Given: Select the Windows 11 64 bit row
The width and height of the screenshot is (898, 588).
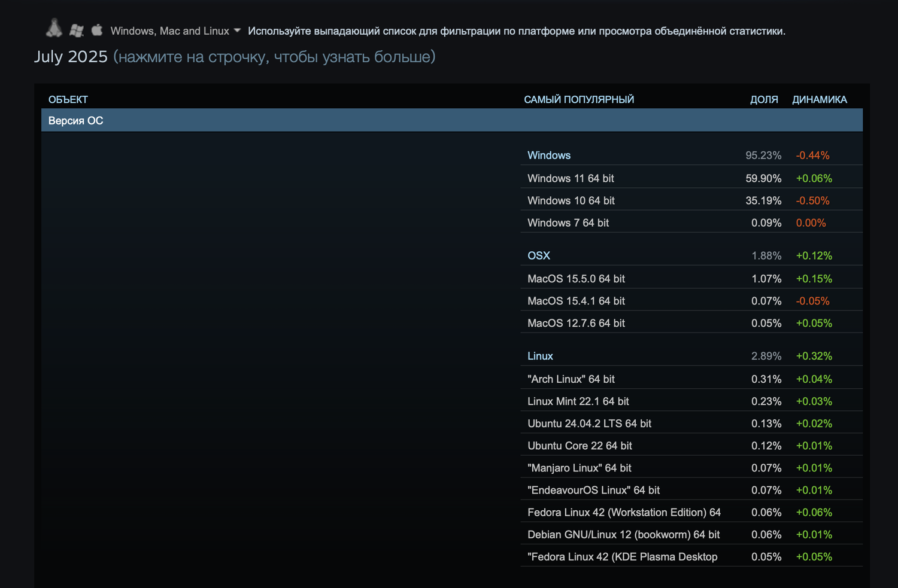Looking at the screenshot, I should [x=691, y=178].
